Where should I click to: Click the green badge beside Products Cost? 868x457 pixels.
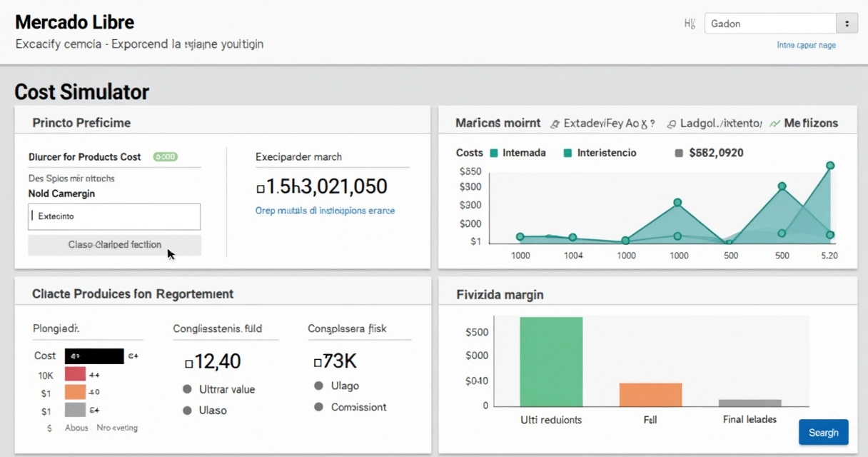(166, 156)
